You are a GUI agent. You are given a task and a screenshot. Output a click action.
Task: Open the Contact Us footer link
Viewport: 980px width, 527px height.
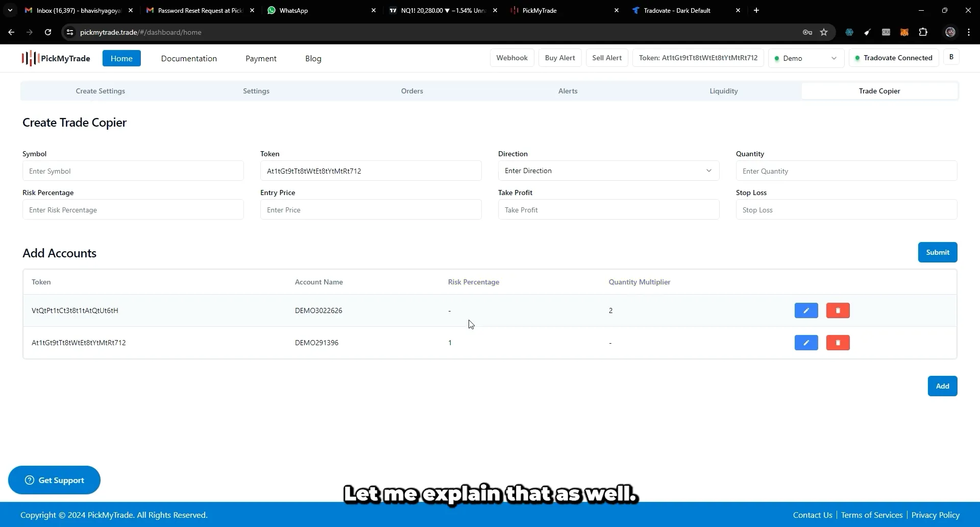coord(813,515)
